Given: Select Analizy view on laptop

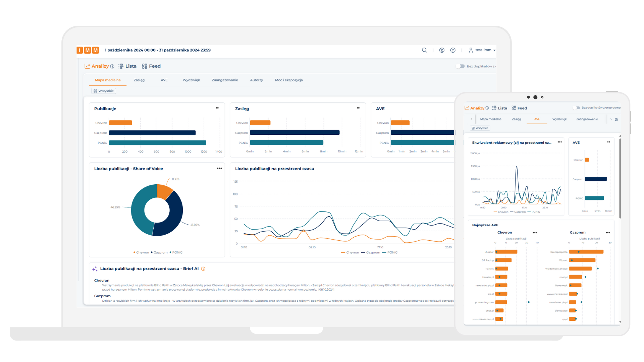Looking at the screenshot, I should pos(97,66).
